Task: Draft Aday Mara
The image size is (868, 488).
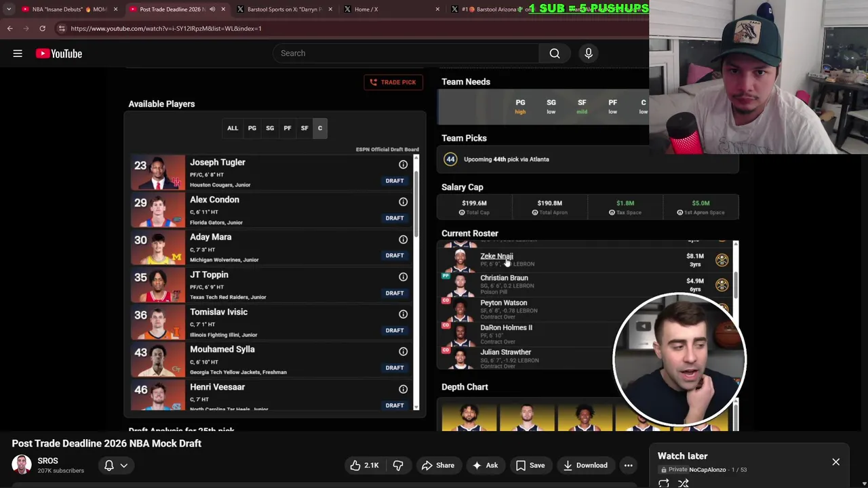Action: 395,256
